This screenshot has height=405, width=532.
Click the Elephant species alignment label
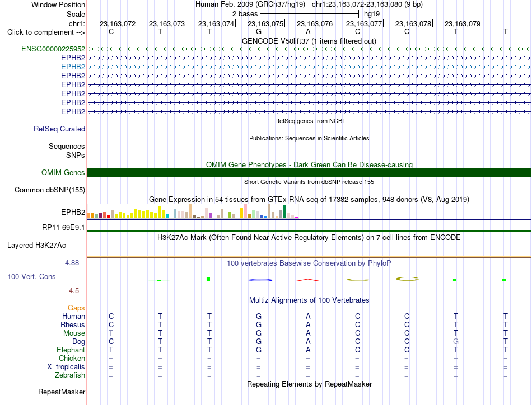[71, 350]
